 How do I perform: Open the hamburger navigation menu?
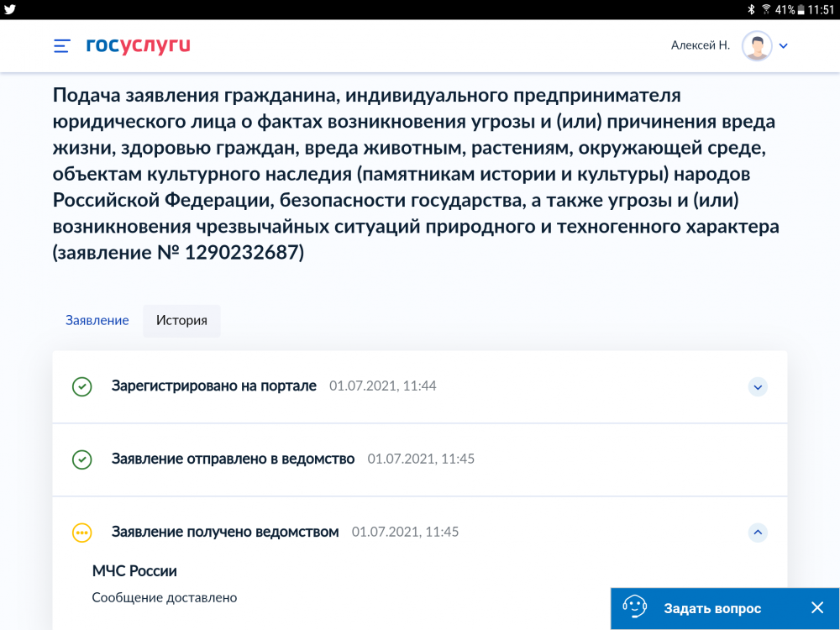click(61, 45)
